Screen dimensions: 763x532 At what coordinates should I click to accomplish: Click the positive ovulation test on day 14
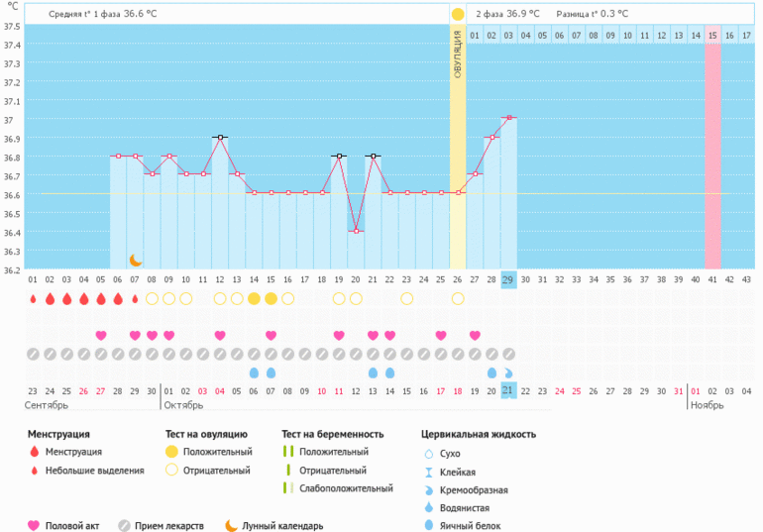[x=254, y=298]
